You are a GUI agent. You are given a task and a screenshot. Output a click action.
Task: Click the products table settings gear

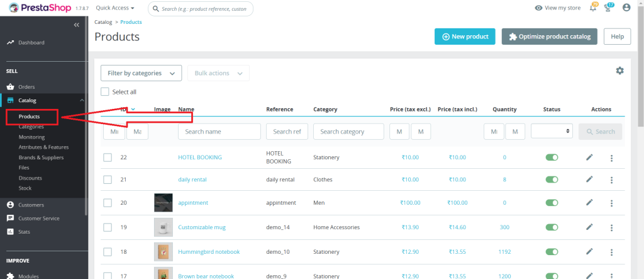pos(619,71)
